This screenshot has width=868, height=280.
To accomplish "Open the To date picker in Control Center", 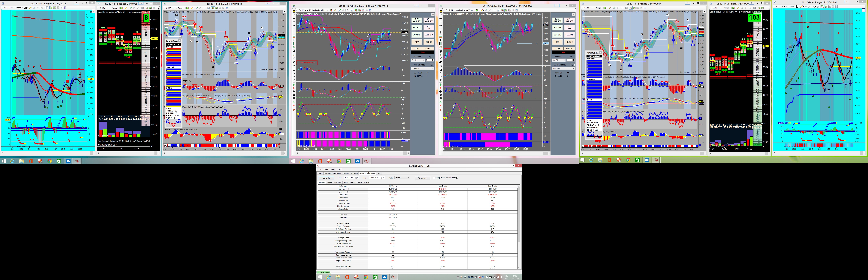I will click(x=382, y=178).
